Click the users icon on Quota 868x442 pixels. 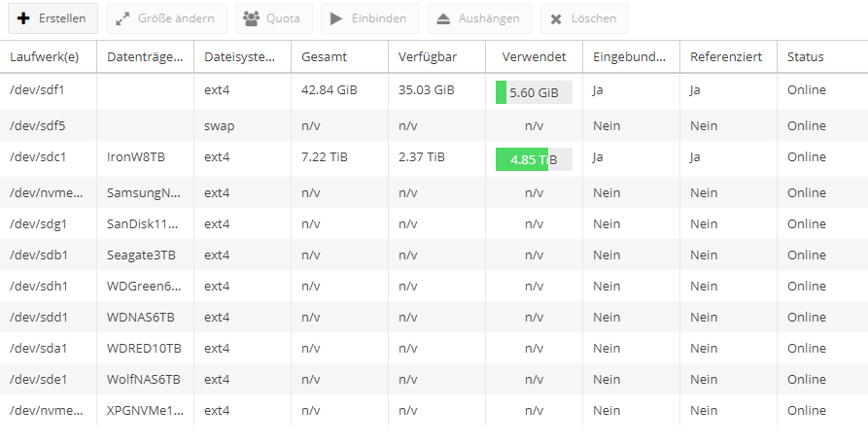[x=252, y=18]
